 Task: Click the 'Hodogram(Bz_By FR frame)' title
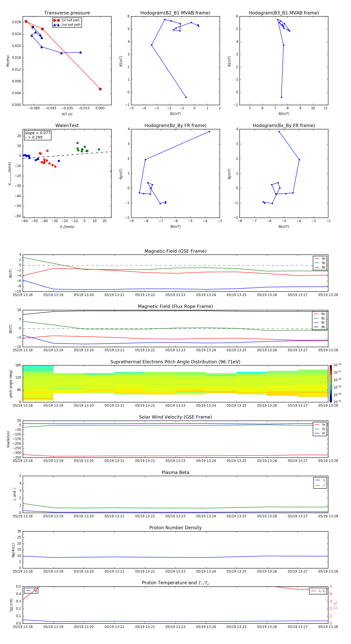point(175,125)
